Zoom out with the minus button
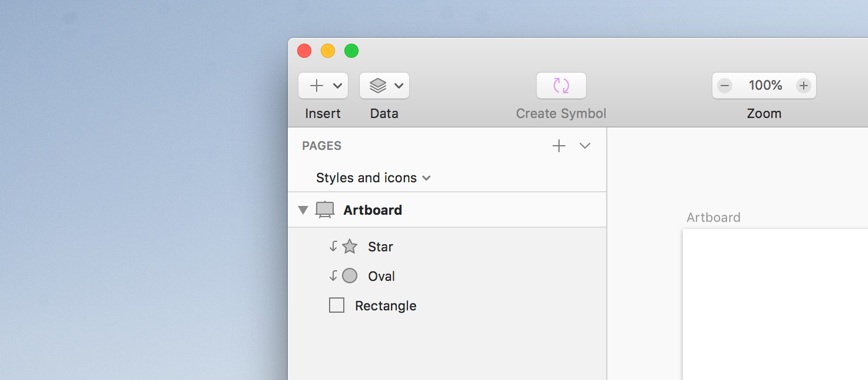The height and width of the screenshot is (380, 868). pyautogui.click(x=725, y=86)
